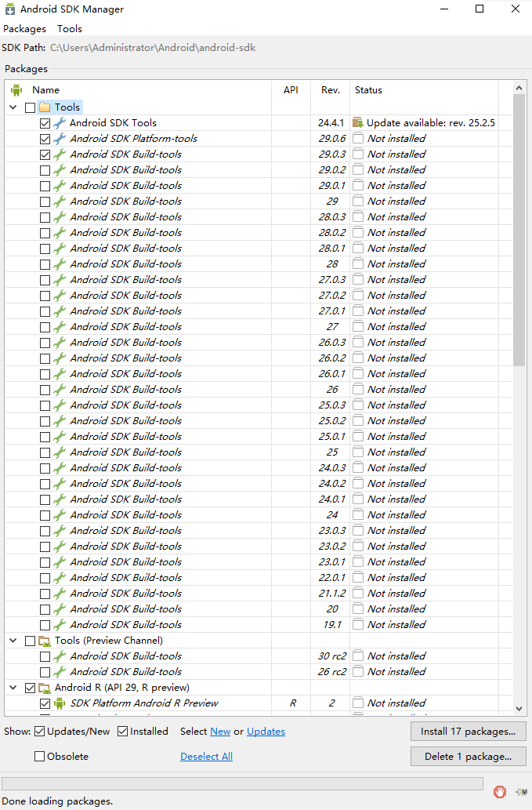Click Delete 1 package button
This screenshot has height=810, width=532.
tap(468, 756)
